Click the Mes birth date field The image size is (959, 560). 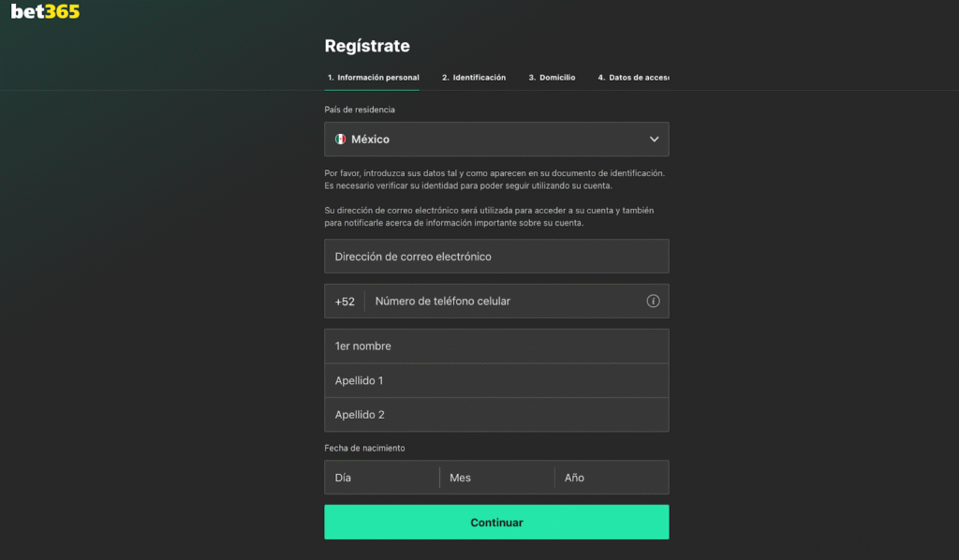point(496,477)
